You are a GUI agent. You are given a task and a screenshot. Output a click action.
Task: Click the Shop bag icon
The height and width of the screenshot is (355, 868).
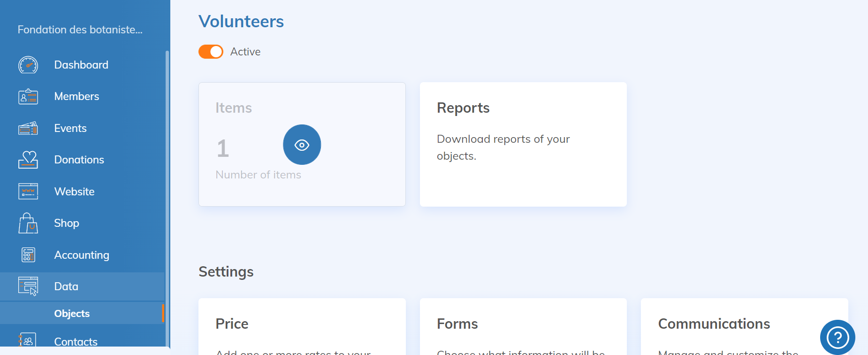(x=28, y=223)
